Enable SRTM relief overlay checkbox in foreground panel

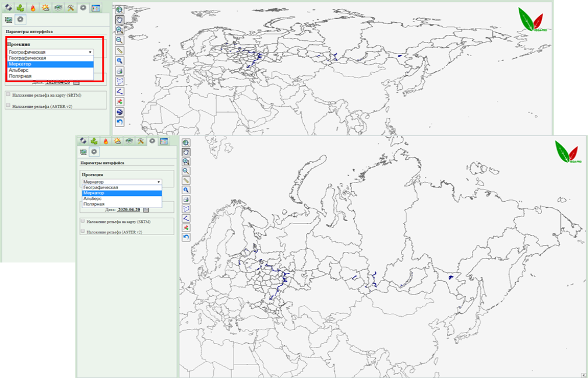(83, 221)
